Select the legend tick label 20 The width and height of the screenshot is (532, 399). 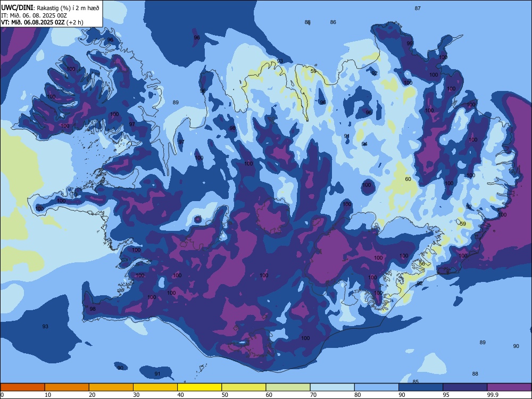pyautogui.click(x=92, y=395)
